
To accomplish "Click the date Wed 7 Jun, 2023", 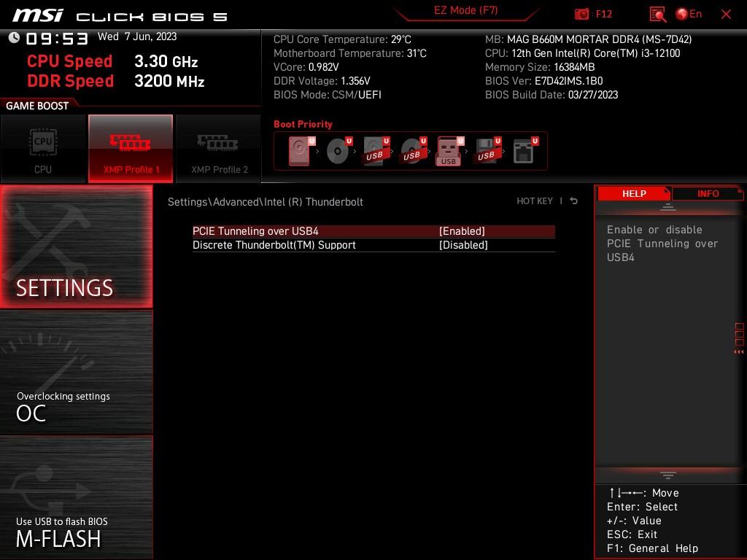I will 137,36.
